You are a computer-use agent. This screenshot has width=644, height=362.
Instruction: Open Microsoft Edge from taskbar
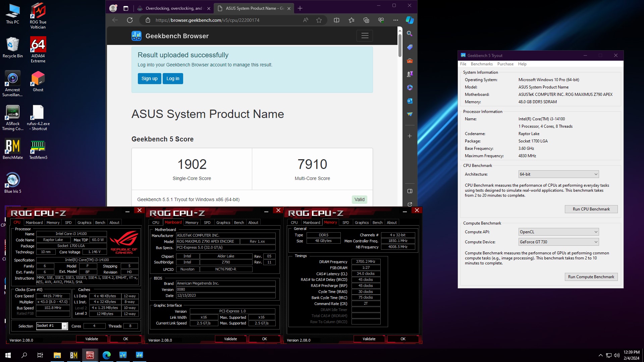coord(106,355)
